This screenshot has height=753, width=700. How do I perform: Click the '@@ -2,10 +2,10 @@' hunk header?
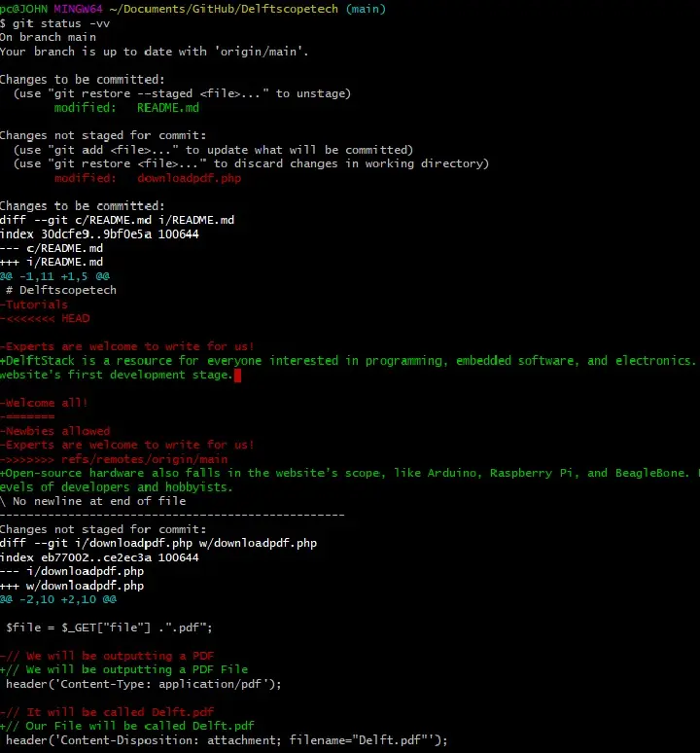click(58, 600)
